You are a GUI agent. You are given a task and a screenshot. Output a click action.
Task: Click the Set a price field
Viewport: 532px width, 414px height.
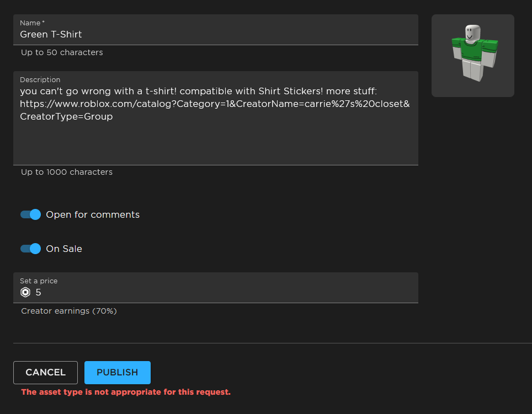click(215, 288)
